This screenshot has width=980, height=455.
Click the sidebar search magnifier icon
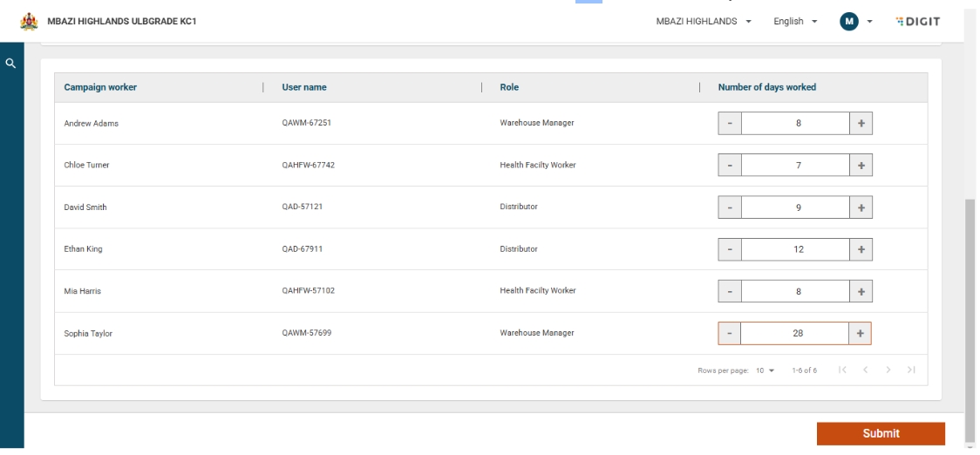click(x=10, y=64)
